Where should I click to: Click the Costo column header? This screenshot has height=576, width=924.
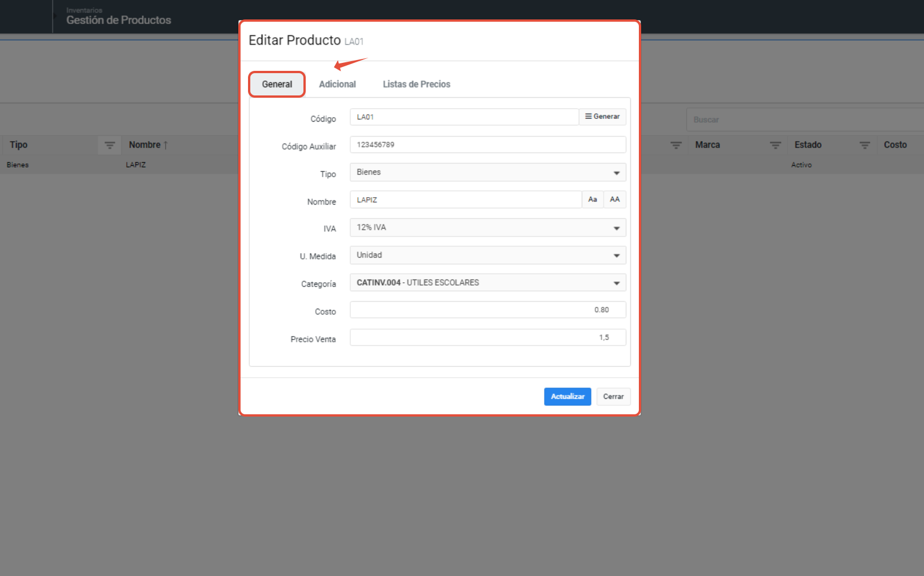pos(895,145)
